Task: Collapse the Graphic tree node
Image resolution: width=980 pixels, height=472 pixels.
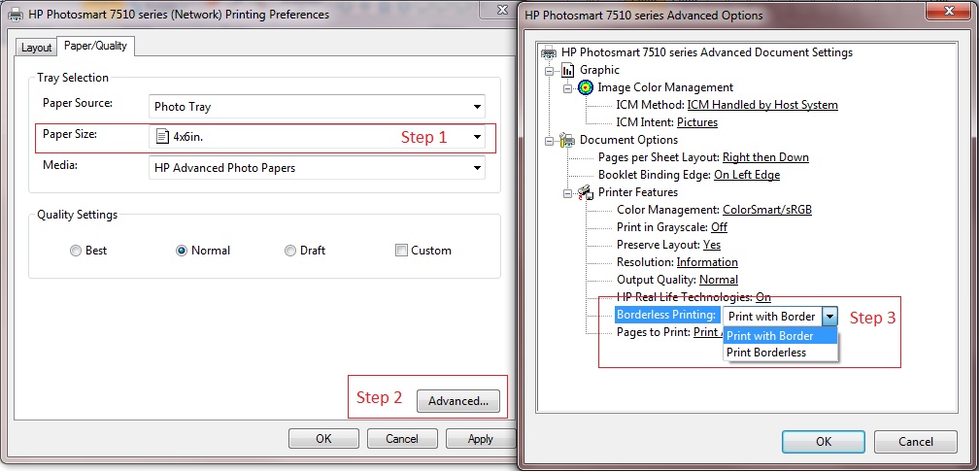Action: click(x=550, y=71)
